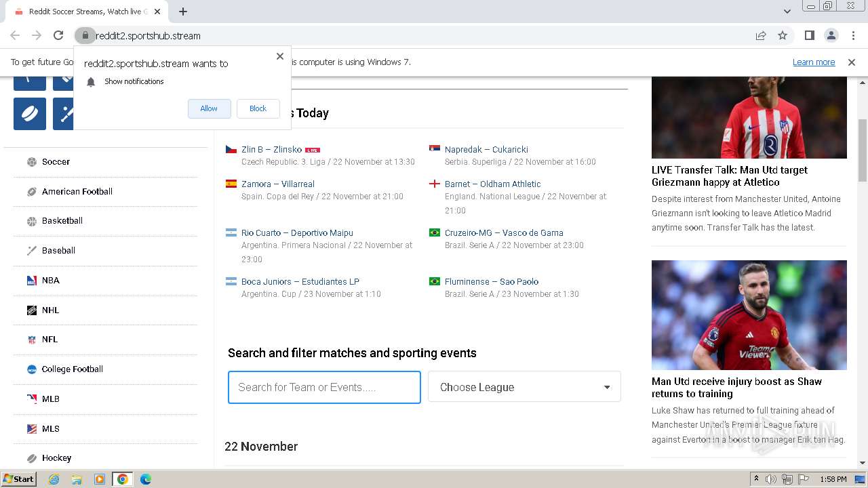Screen dimensions: 868x488
Task: Open Luke Shaw article thumbnail
Action: pyautogui.click(x=749, y=315)
